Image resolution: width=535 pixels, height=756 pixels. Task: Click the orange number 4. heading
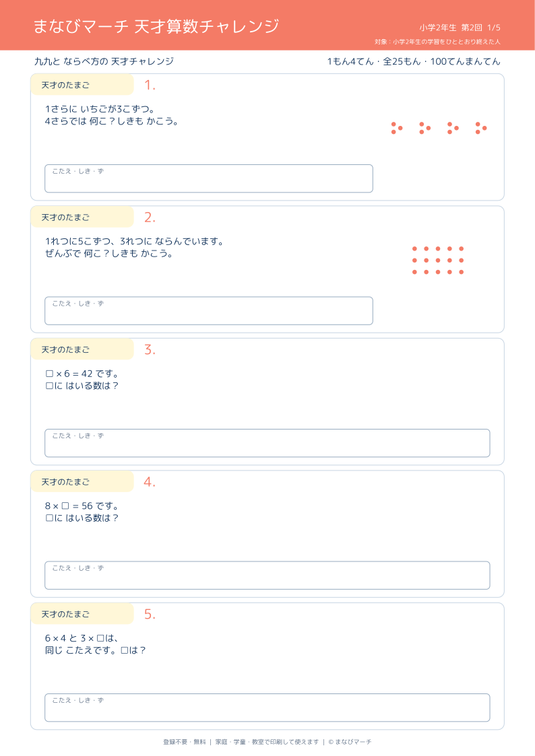[x=150, y=482]
